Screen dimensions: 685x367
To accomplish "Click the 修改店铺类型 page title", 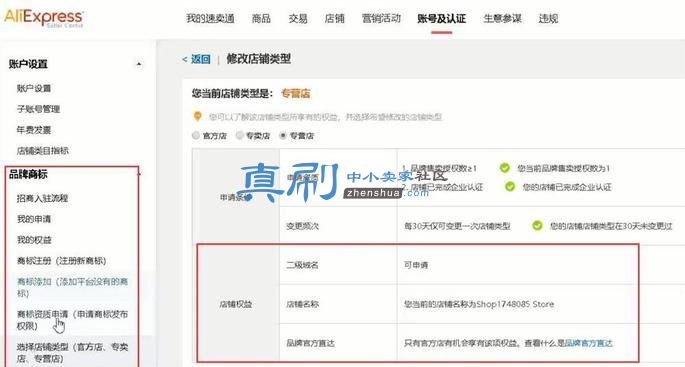I will point(259,59).
